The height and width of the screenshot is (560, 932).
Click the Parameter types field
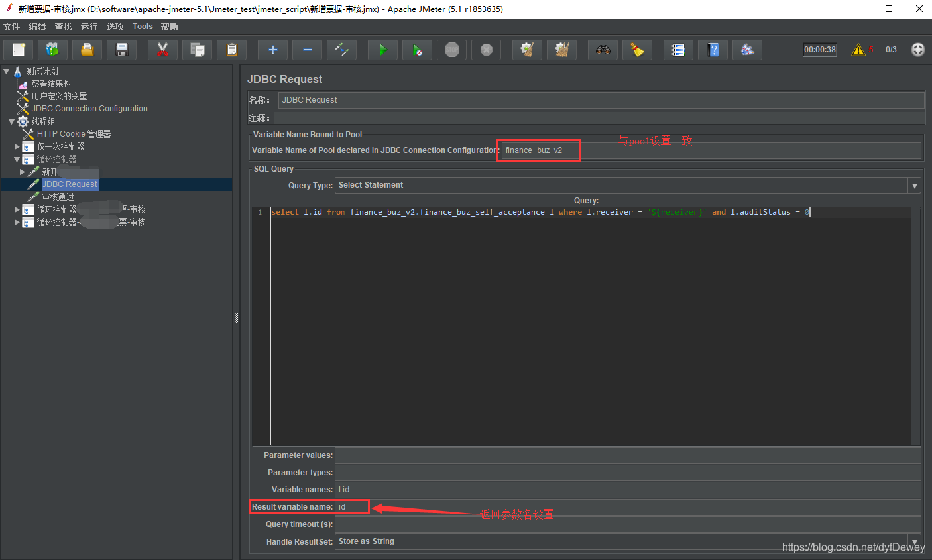(628, 473)
